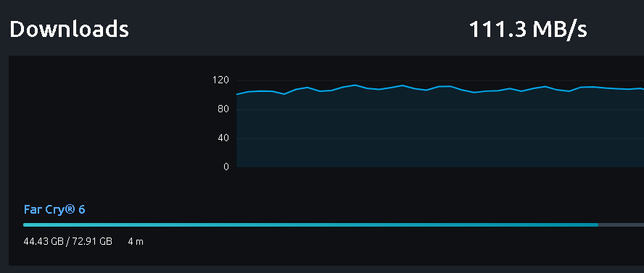Click the 80 label on the graph axis
The image size is (644, 273).
223,109
